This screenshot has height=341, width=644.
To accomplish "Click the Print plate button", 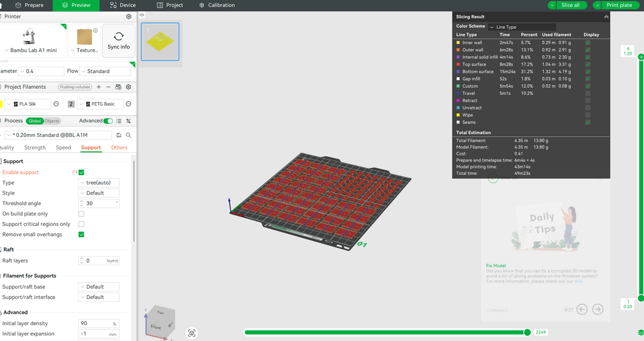I will coord(615,5).
